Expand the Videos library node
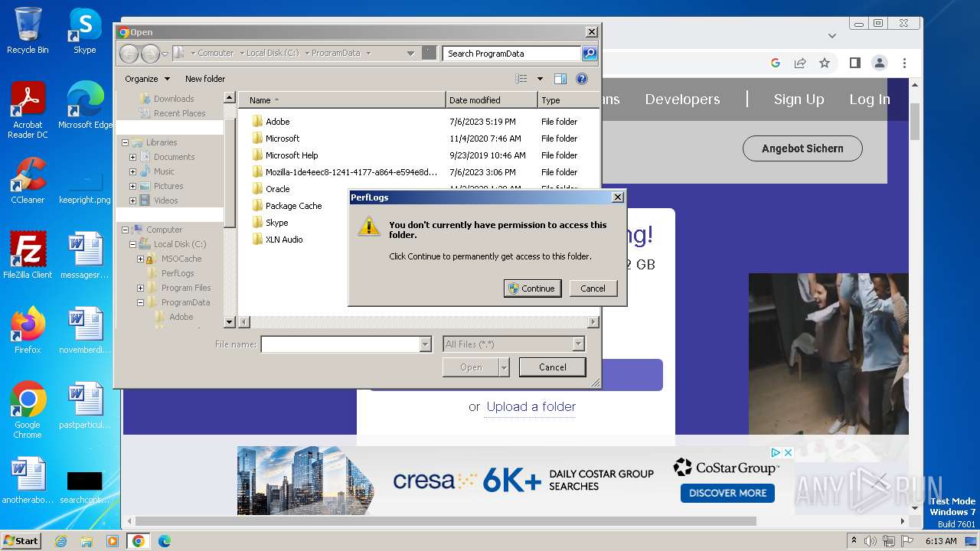 pyautogui.click(x=132, y=201)
